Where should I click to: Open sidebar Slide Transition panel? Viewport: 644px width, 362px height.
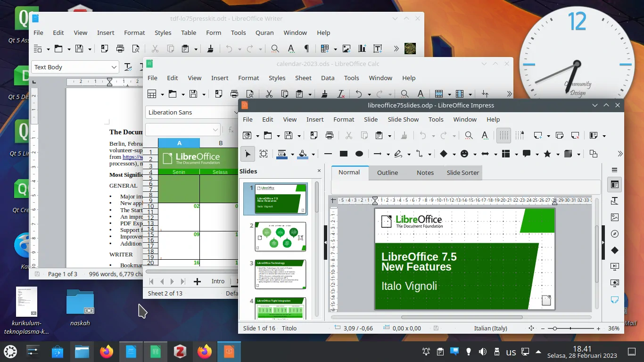614,267
